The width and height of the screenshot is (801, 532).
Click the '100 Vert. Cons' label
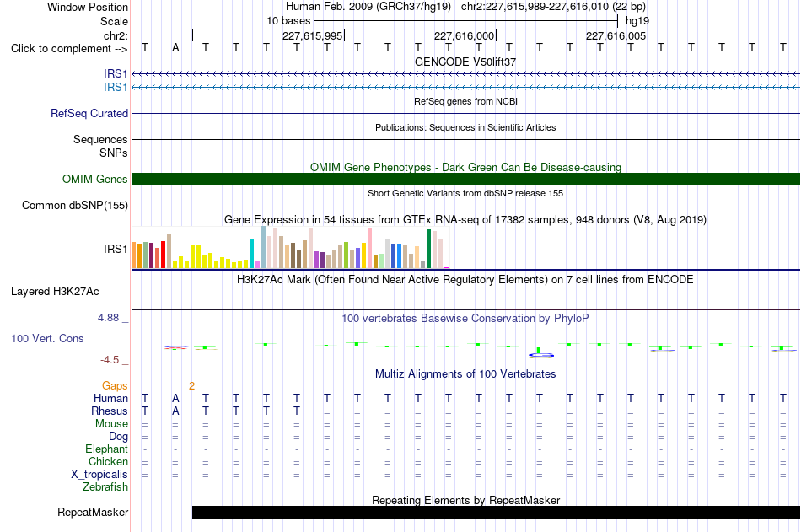(47, 338)
